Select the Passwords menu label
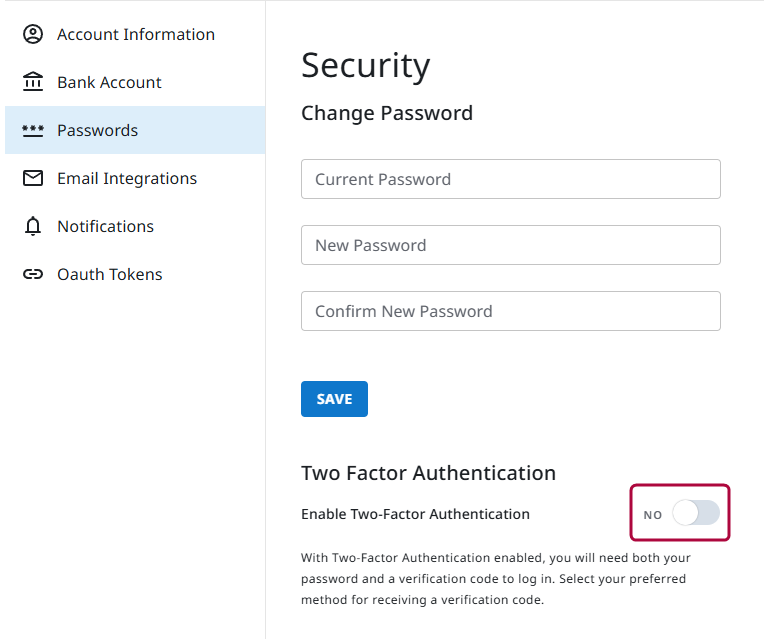Viewport: 764px width, 639px height. (97, 130)
